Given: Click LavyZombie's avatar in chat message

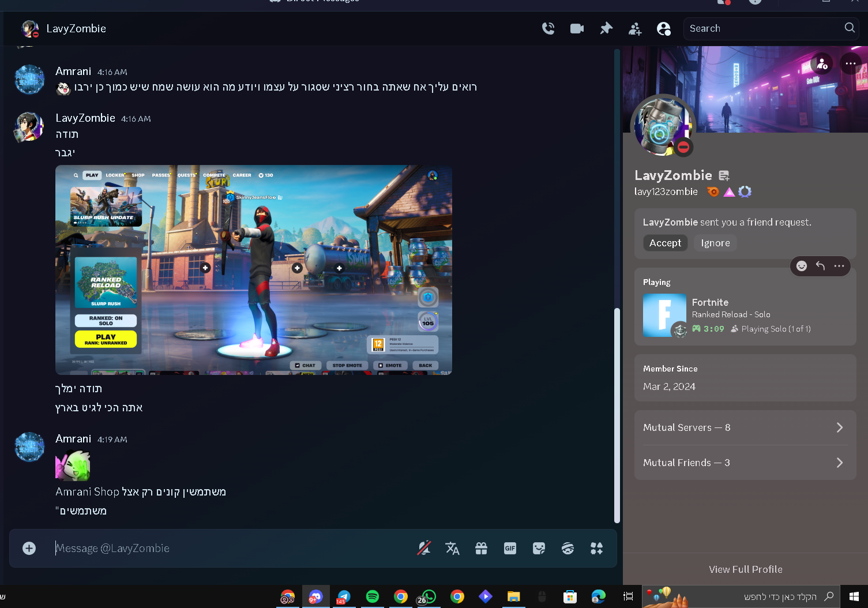Looking at the screenshot, I should 29,127.
